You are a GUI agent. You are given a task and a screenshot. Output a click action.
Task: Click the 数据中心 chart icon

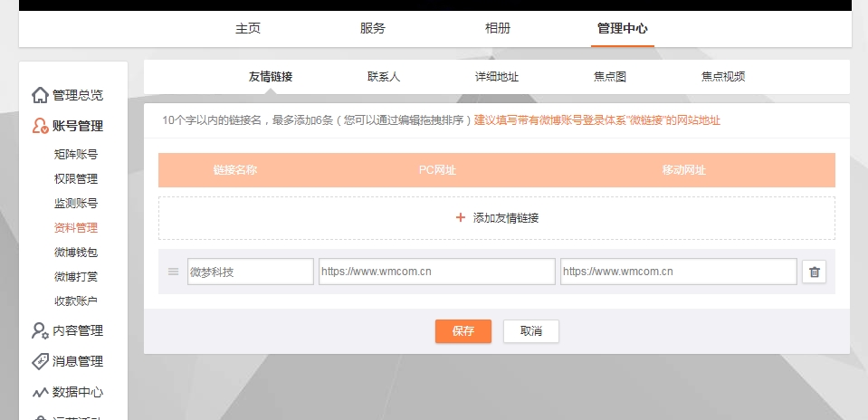(x=40, y=393)
